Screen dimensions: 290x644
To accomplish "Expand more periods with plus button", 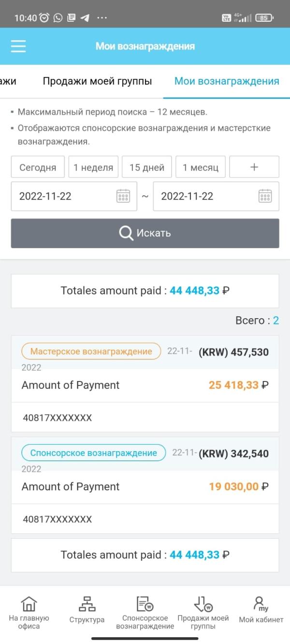I will click(x=254, y=167).
